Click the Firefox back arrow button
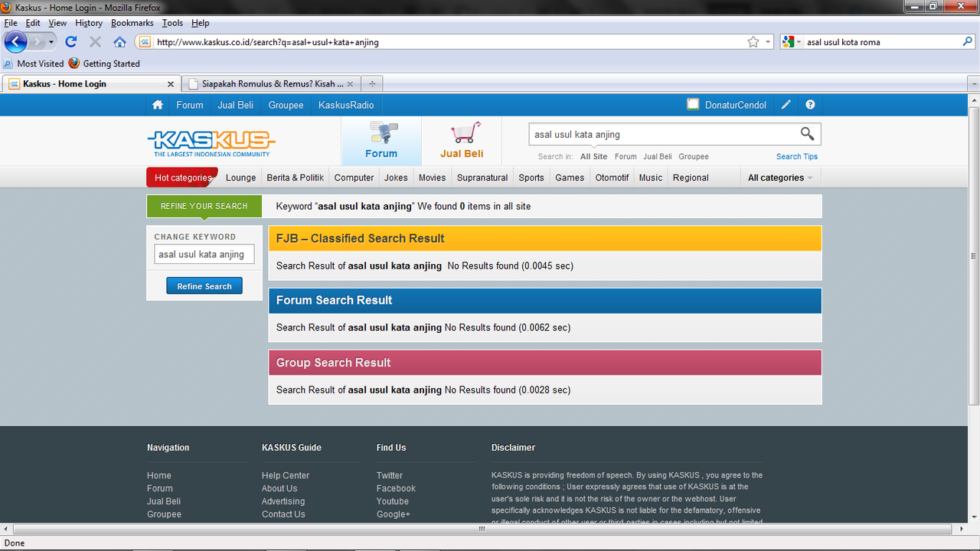 click(x=15, y=41)
